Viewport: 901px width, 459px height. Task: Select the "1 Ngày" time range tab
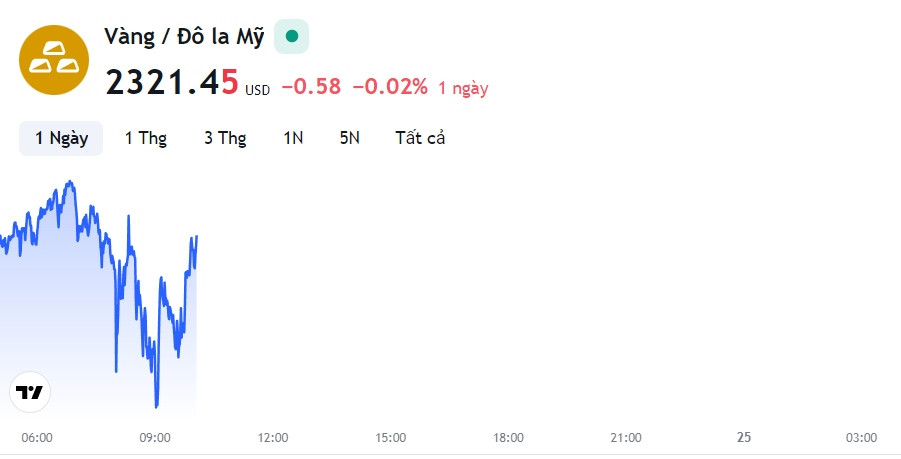coord(61,138)
